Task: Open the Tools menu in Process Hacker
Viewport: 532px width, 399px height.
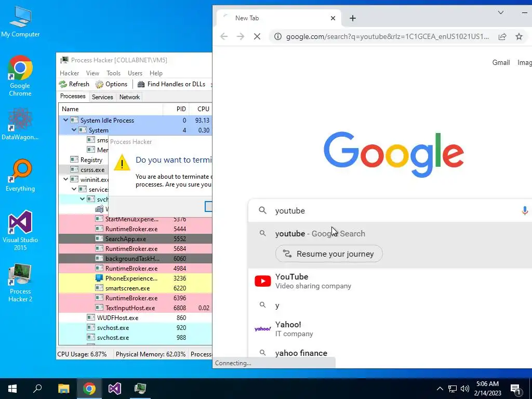Action: click(x=113, y=73)
